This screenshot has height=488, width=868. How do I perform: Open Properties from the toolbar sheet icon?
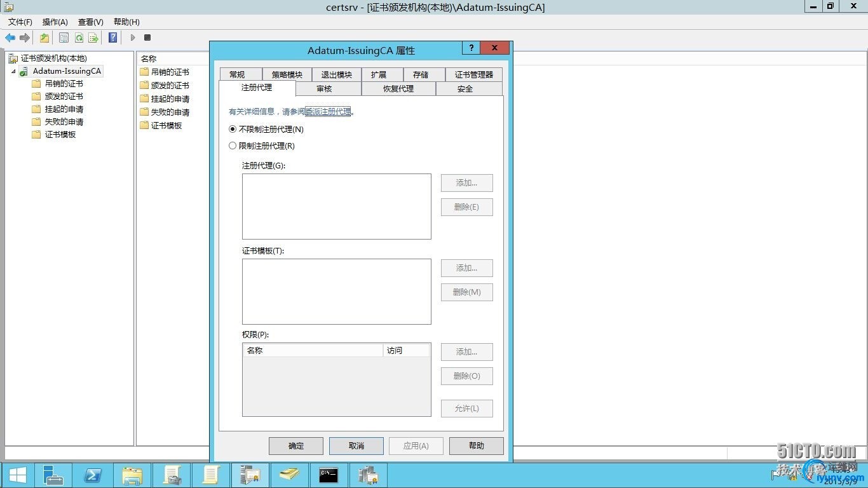coord(64,37)
